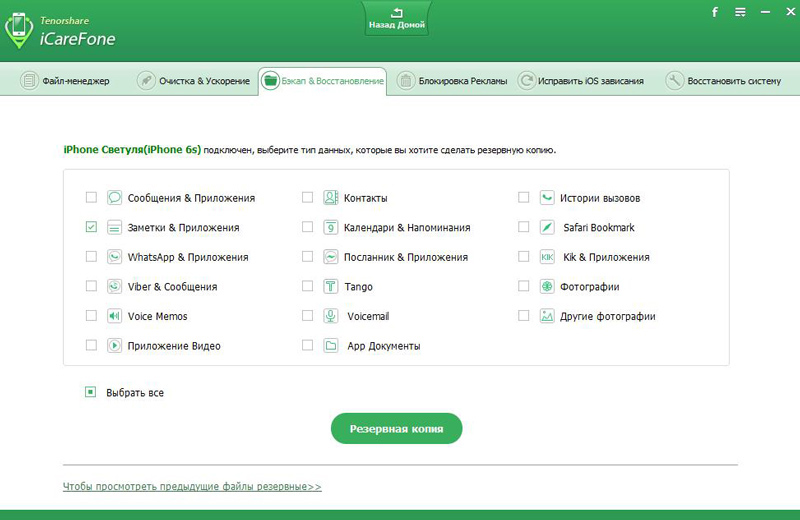Click the Safari Bookmark label

pyautogui.click(x=599, y=228)
